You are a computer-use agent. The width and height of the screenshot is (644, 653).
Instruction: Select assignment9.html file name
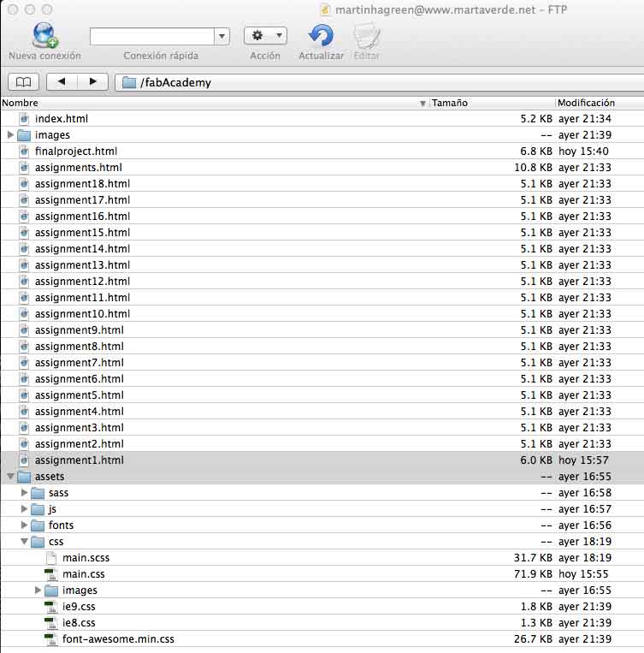point(80,330)
